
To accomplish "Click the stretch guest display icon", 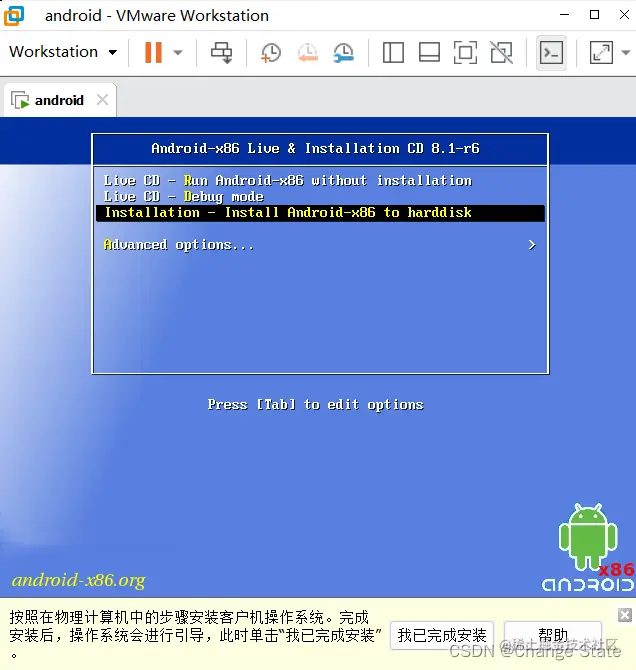I will pos(601,53).
